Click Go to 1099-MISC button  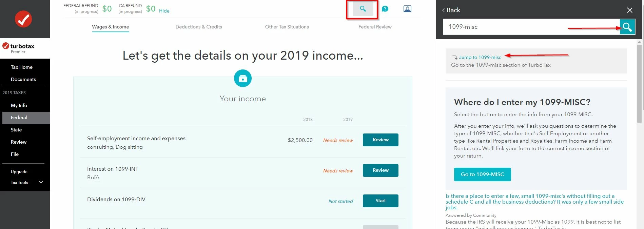point(482,174)
